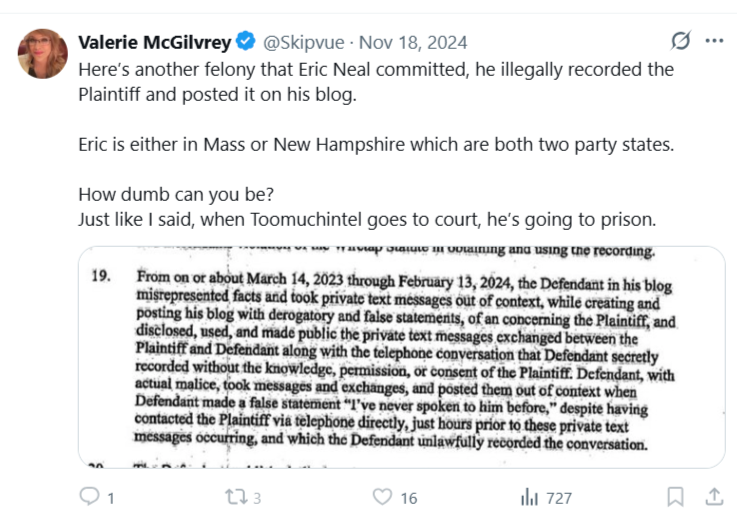
Task: Open the three-dot More options menu
Action: [x=714, y=41]
